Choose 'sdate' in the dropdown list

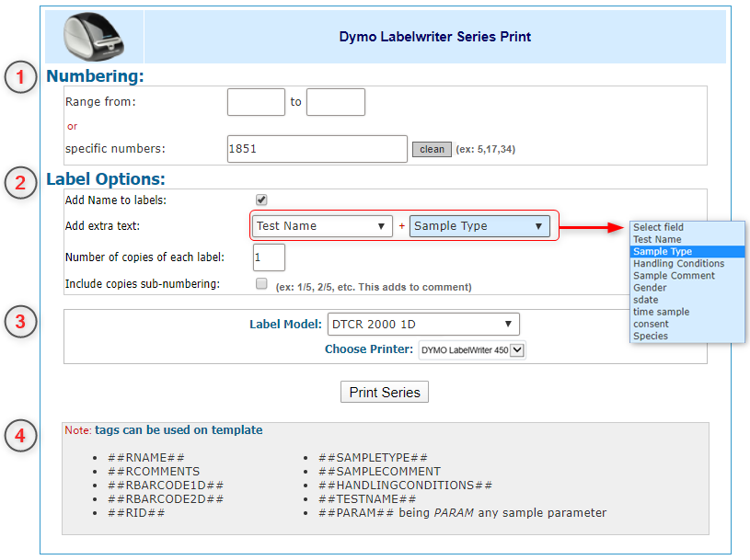coord(687,300)
